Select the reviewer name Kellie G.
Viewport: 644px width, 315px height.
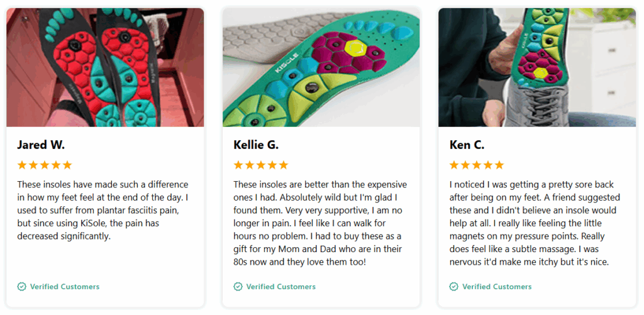256,145
